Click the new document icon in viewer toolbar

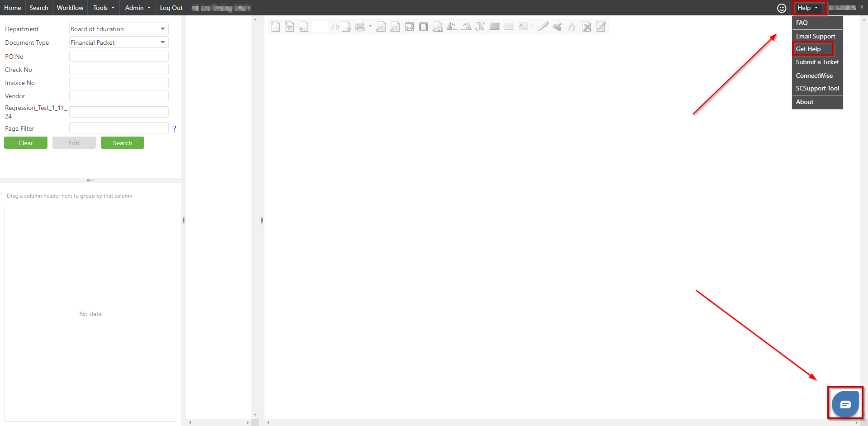(x=275, y=27)
